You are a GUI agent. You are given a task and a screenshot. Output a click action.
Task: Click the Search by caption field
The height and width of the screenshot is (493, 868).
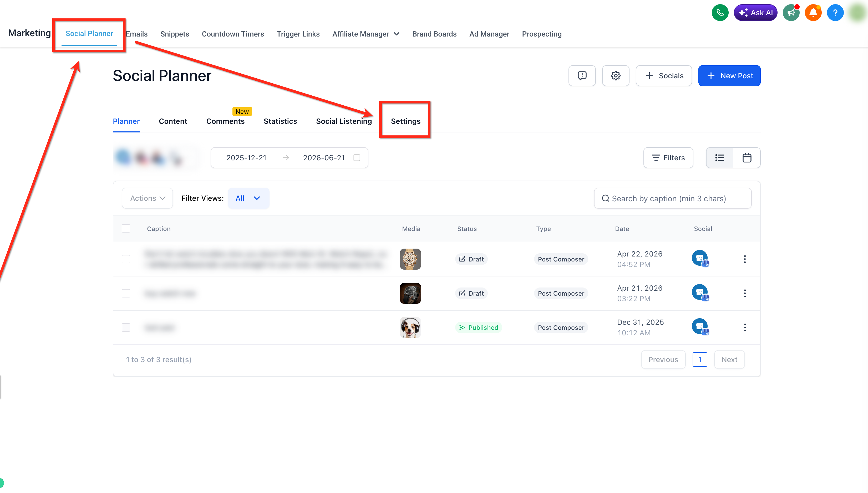coord(673,198)
